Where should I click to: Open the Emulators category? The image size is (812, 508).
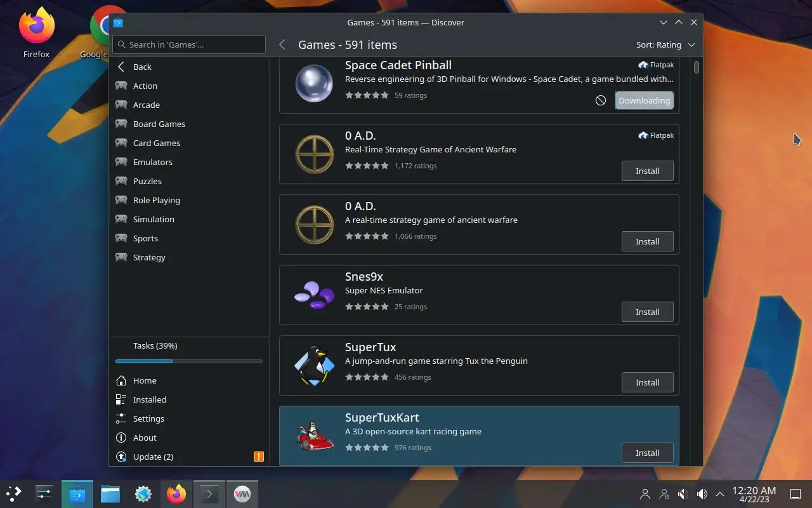(x=189, y=162)
